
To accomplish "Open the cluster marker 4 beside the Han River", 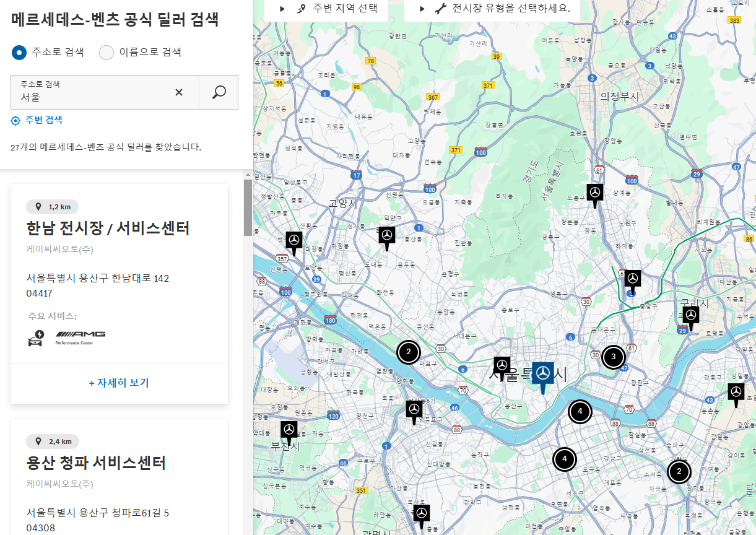I will [580, 411].
